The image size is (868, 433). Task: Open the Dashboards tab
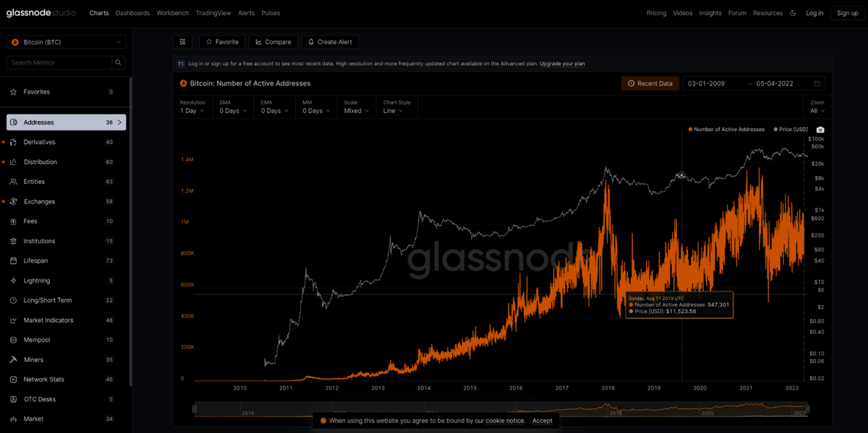[132, 13]
